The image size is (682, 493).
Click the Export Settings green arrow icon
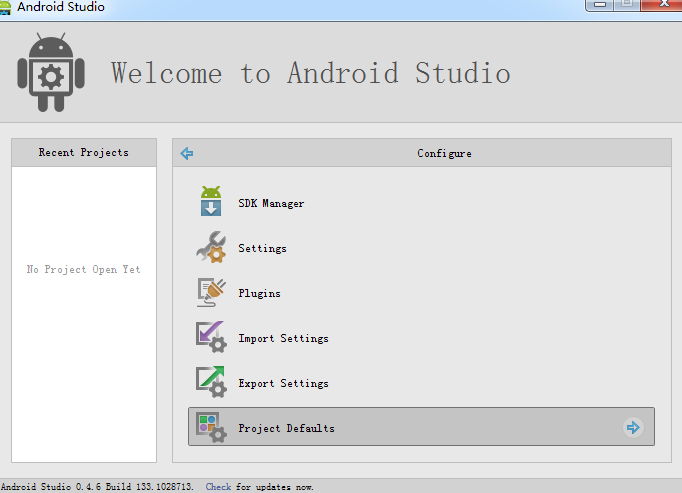(x=211, y=382)
